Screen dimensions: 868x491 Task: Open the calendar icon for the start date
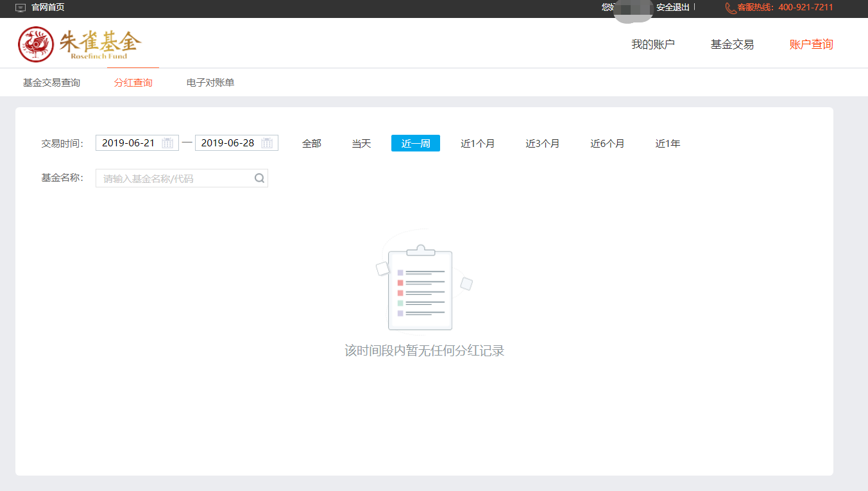point(167,143)
